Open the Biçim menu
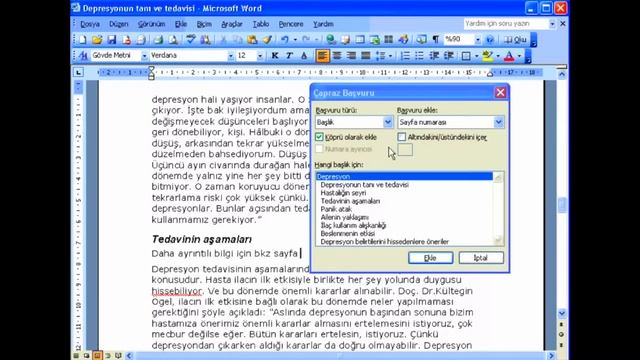The width and height of the screenshot is (640, 360). point(204,24)
